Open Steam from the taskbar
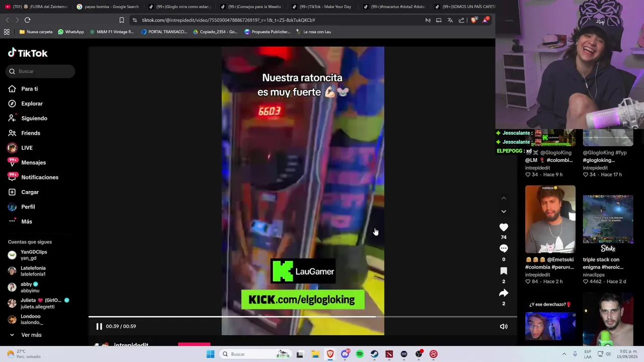 pos(374,354)
